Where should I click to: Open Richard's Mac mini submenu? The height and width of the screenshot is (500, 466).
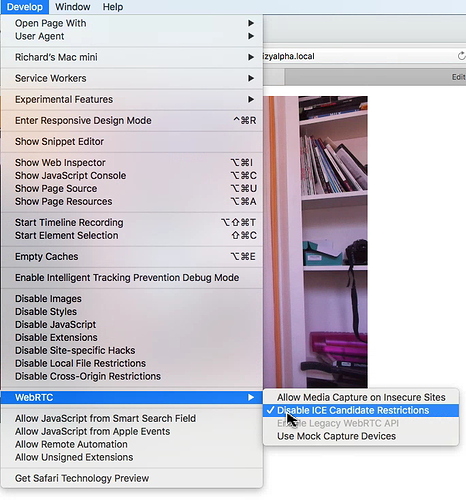coord(132,57)
